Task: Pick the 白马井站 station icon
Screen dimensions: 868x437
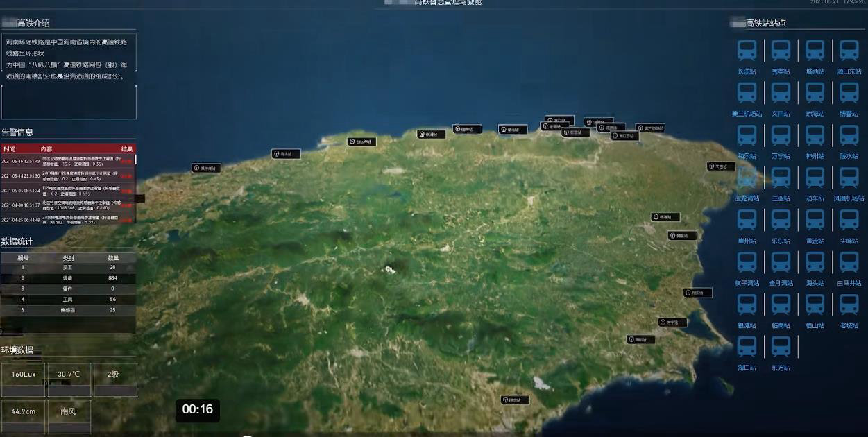Action: click(x=849, y=263)
